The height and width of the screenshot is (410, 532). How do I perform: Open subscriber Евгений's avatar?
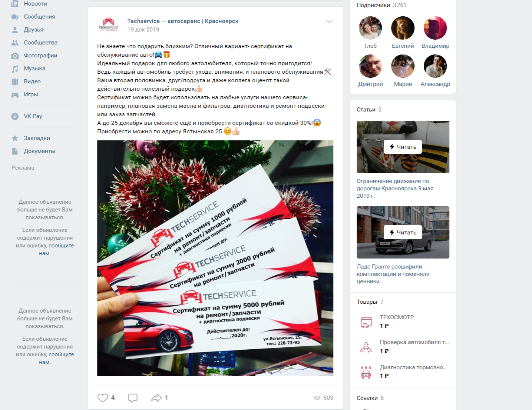click(403, 28)
